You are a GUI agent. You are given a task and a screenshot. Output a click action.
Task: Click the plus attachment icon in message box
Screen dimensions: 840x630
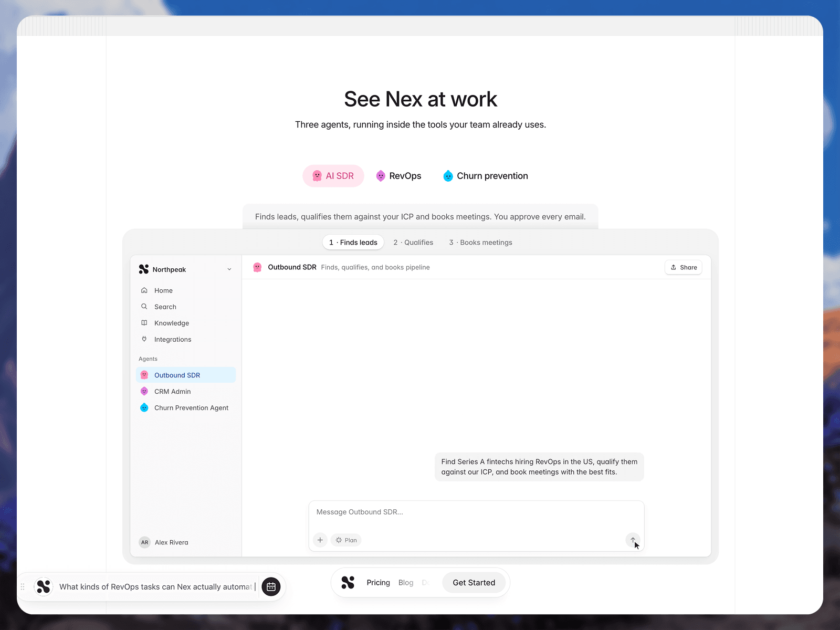coord(320,540)
